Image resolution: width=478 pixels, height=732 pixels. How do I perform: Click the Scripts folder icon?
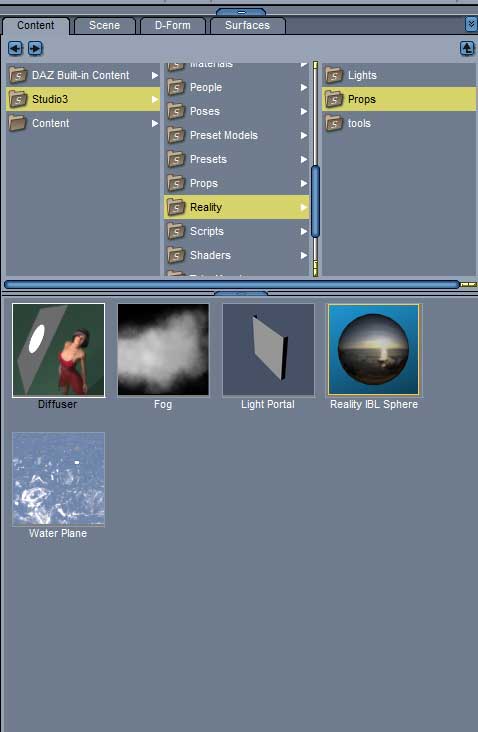coord(176,231)
